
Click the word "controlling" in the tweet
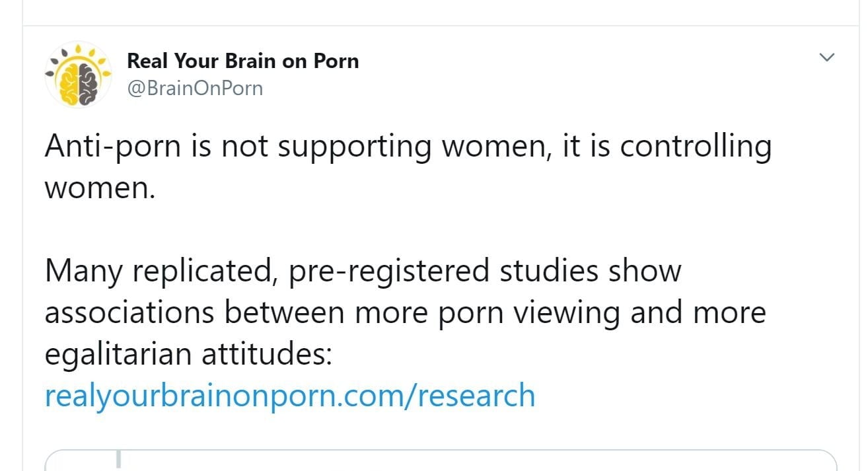[x=696, y=146]
